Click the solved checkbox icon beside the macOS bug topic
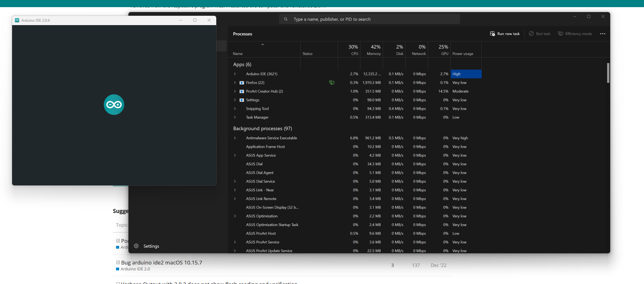The image size is (644, 284). [118, 263]
